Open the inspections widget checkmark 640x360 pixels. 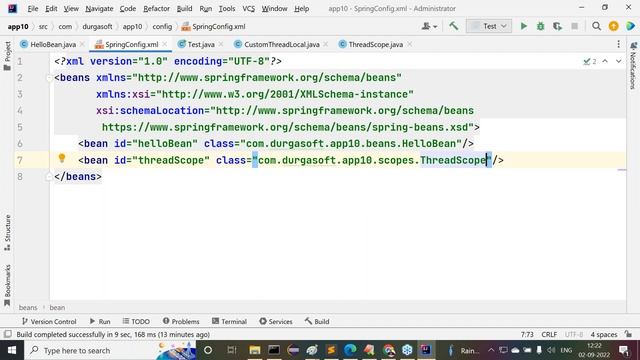[x=590, y=61]
